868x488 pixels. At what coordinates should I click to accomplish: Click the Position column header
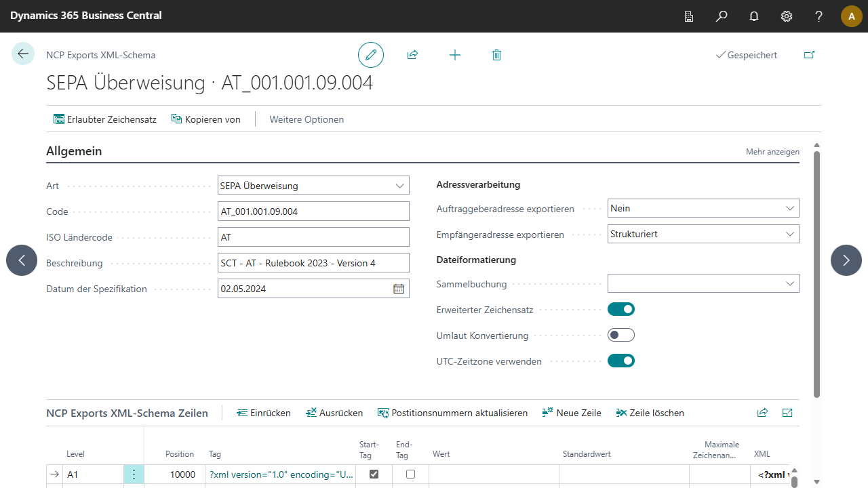(x=180, y=454)
